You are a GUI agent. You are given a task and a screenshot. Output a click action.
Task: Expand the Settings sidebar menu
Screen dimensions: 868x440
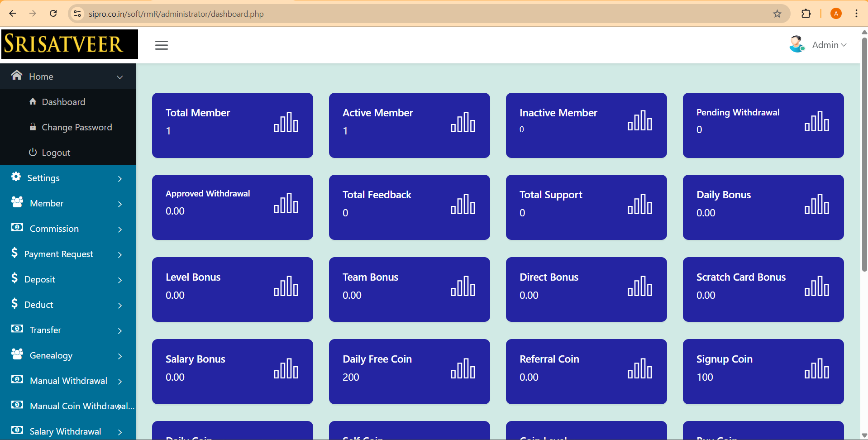click(x=68, y=178)
